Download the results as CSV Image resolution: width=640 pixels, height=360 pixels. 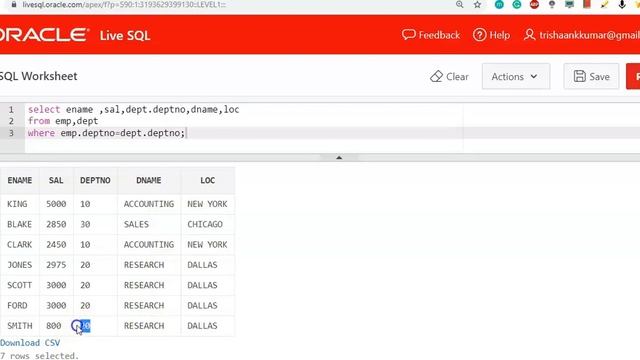pos(30,343)
